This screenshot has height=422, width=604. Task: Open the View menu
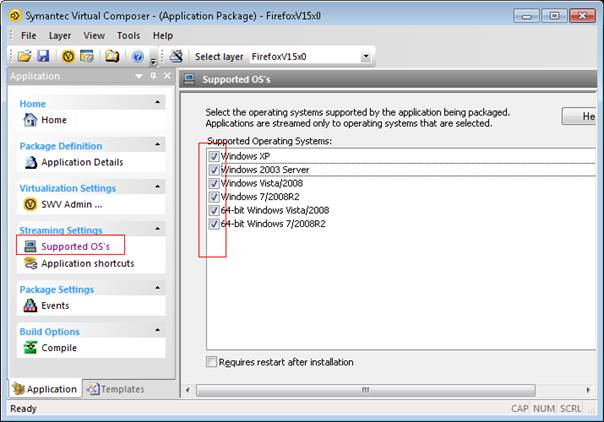94,35
